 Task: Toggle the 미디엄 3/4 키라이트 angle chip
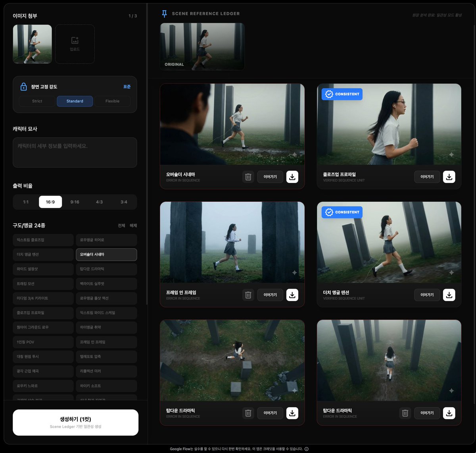tap(43, 298)
